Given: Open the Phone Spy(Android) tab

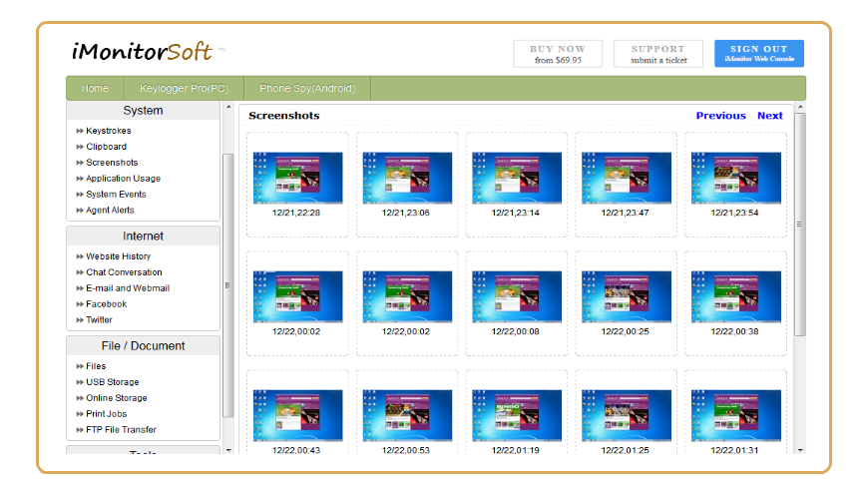Looking at the screenshot, I should 307,88.
